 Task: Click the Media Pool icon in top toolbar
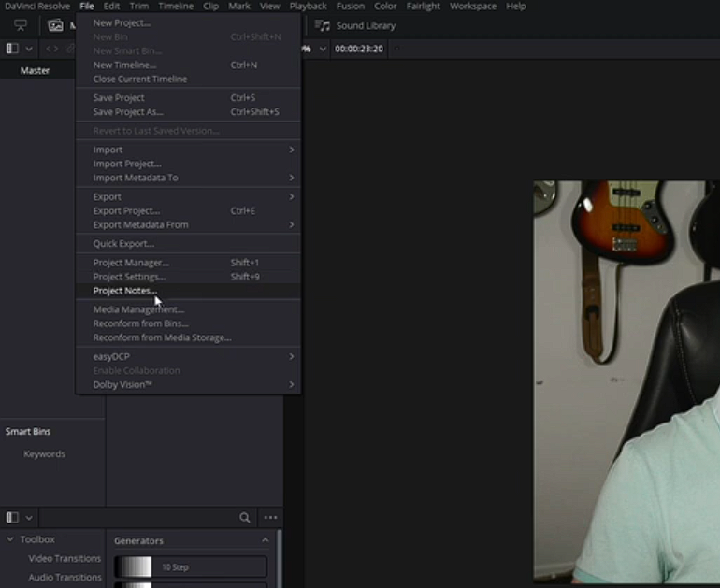tap(56, 25)
